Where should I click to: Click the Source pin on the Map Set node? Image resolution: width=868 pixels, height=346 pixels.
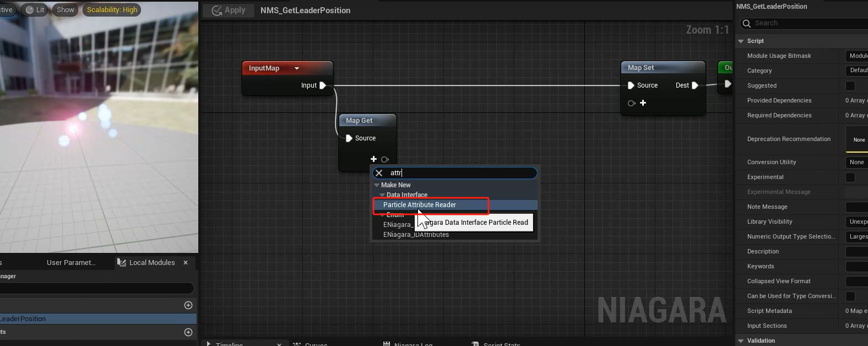click(x=631, y=85)
